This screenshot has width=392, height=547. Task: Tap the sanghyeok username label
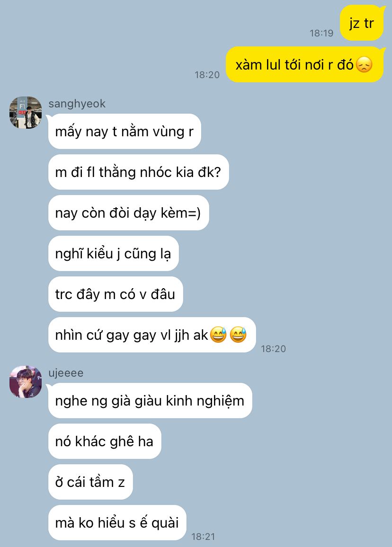tap(77, 104)
